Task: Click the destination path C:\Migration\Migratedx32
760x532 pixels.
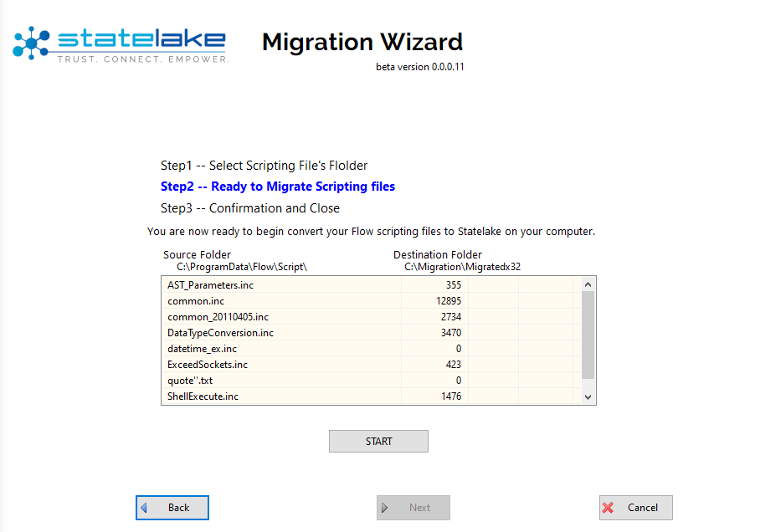Action: point(462,267)
